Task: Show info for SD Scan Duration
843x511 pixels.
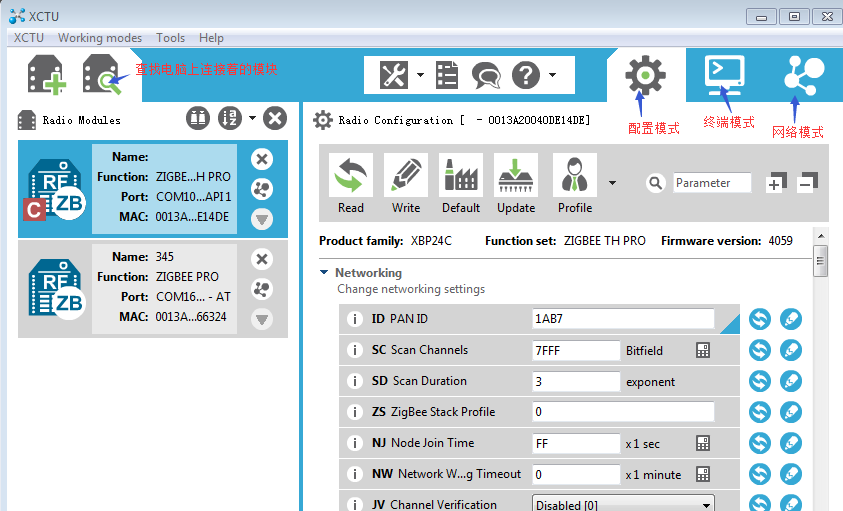Action: (354, 381)
